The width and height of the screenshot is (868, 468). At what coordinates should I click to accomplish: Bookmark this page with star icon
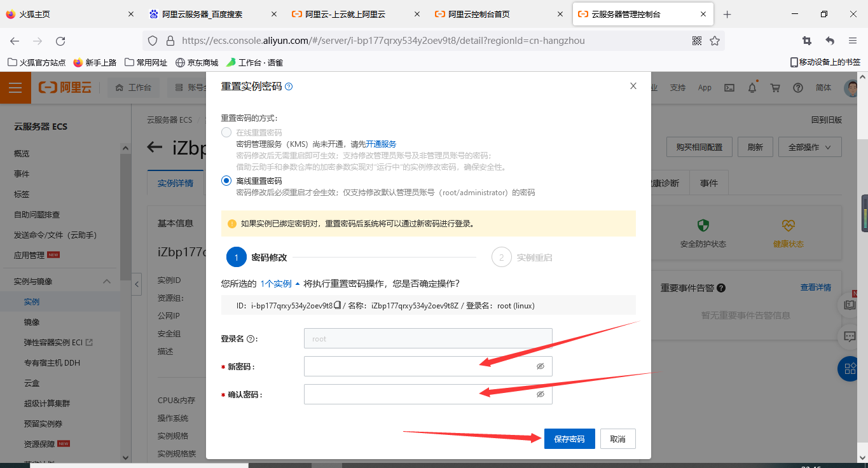click(x=715, y=41)
